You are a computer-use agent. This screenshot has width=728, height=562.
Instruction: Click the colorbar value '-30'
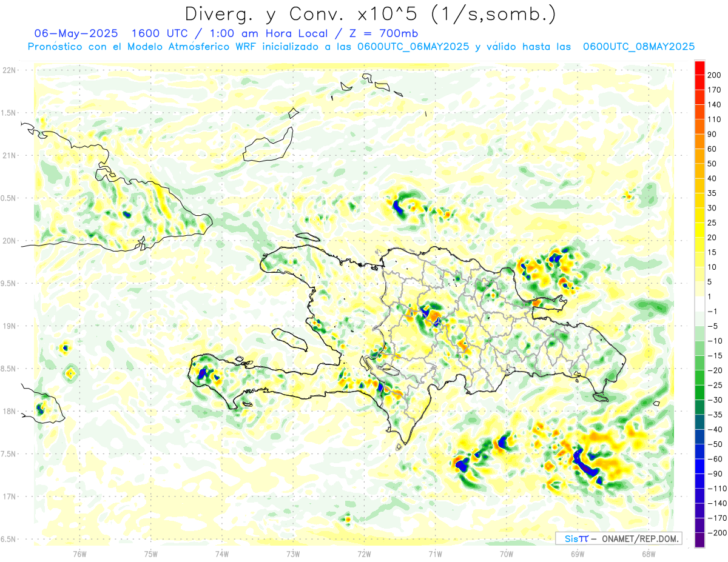714,400
